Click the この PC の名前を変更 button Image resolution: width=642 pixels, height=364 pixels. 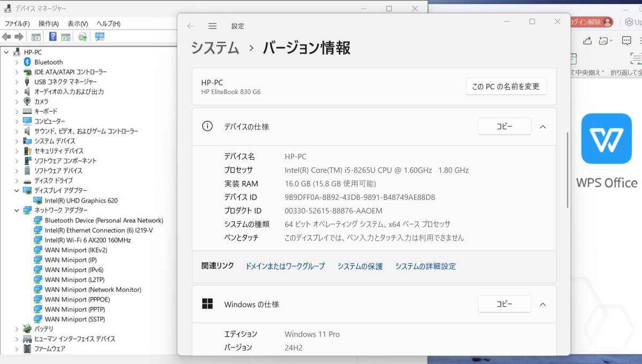(506, 86)
